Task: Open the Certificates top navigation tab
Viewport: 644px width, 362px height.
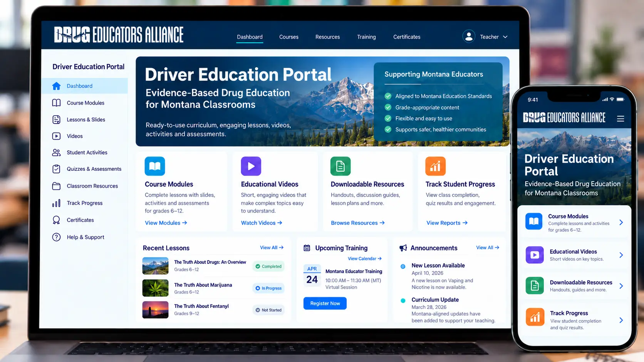Action: point(407,37)
